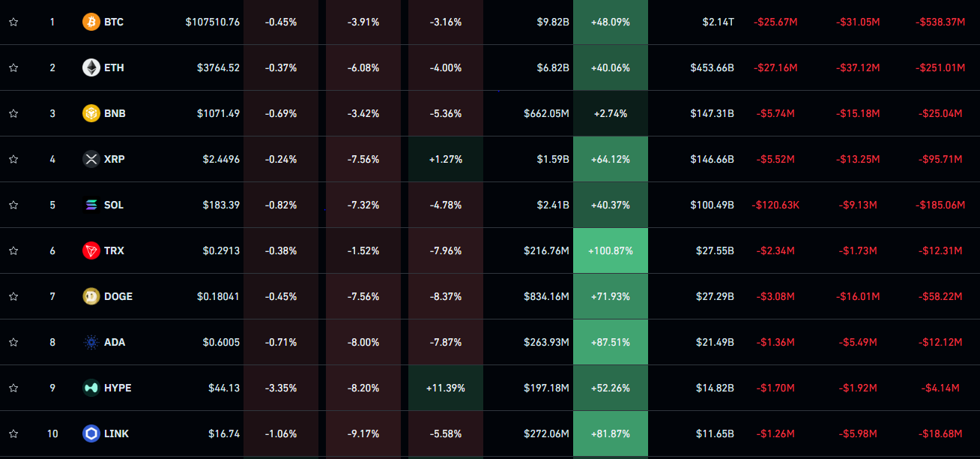Open the ADA ticker link
The height and width of the screenshot is (459, 980).
pos(115,342)
